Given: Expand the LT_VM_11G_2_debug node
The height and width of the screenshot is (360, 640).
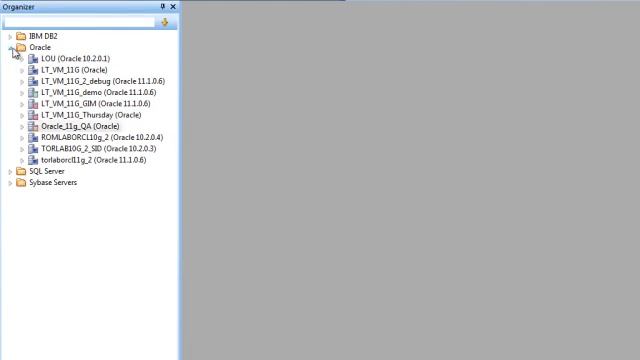Looking at the screenshot, I should point(22,82).
